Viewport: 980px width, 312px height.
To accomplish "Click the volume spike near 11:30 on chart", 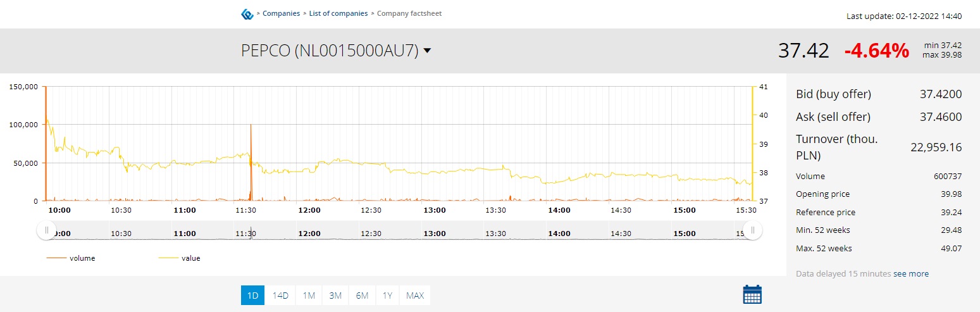I will 251,158.
